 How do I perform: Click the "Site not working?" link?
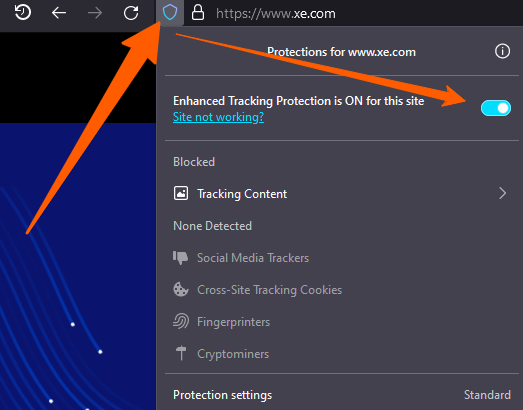(218, 117)
